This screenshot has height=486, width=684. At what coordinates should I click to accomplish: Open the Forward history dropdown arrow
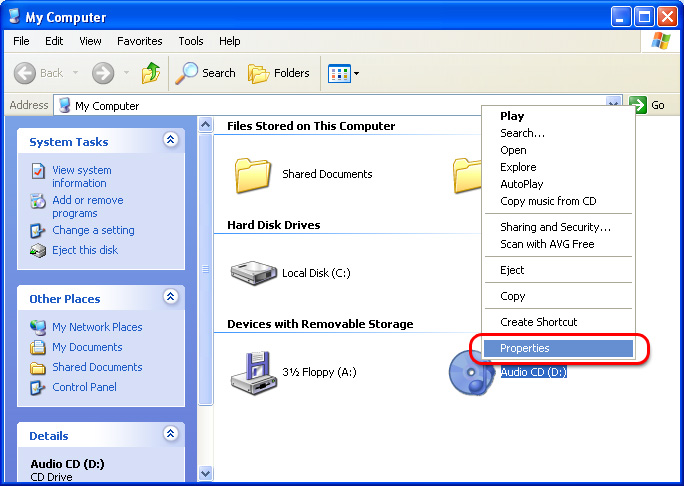click(127, 72)
